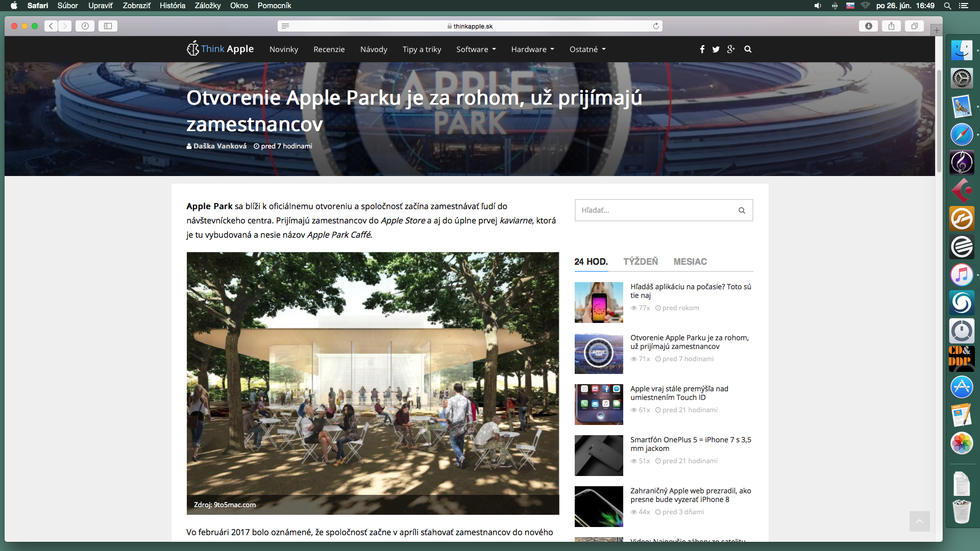Viewport: 980px width, 551px height.
Task: Submit the Hľadať search magnifier
Action: [x=742, y=210]
